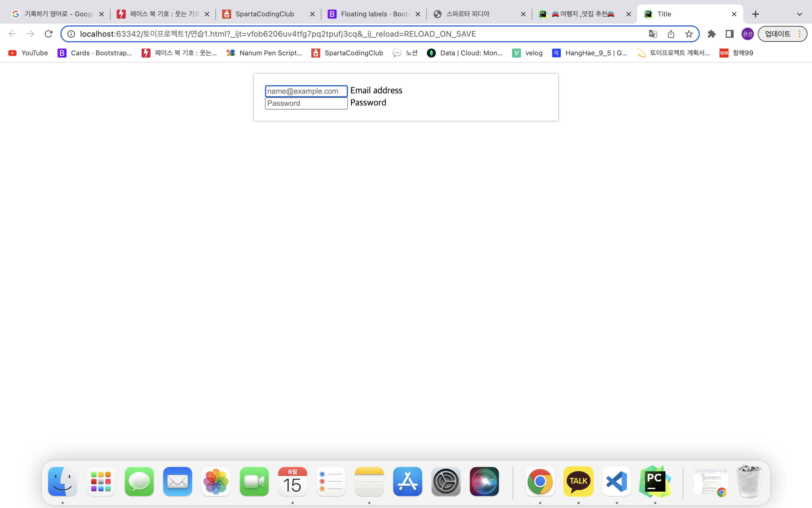812x508 pixels.
Task: Close the SpartaCodingClub tab
Action: point(312,14)
